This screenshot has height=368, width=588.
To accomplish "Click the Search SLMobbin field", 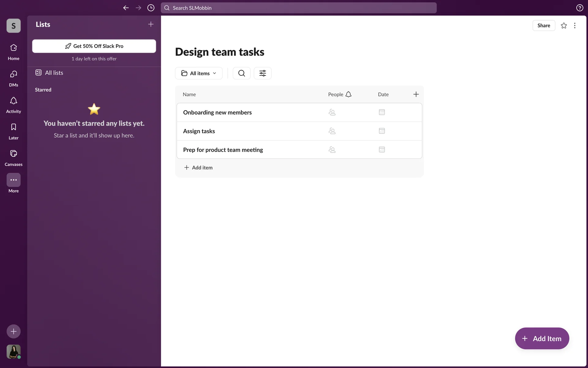I will coord(298,8).
